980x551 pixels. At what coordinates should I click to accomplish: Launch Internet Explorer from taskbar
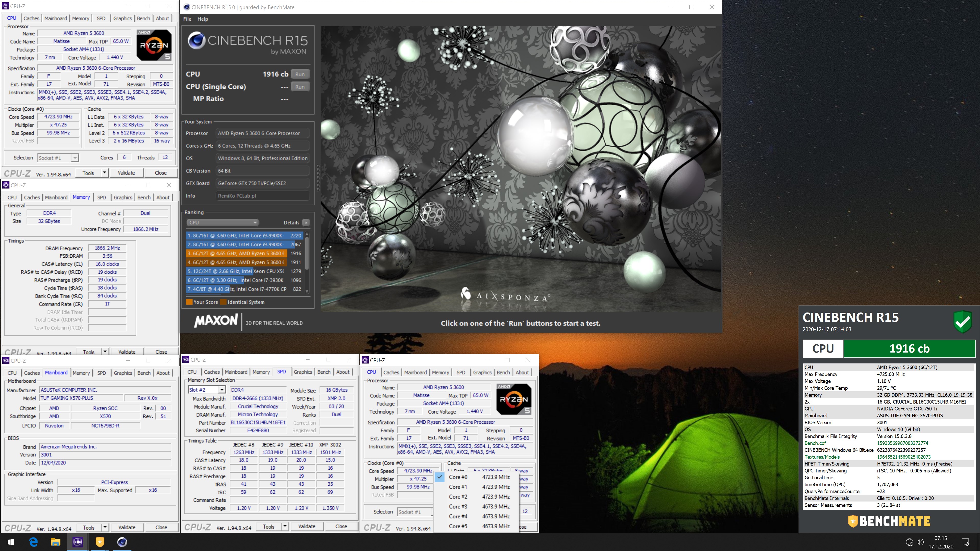(x=33, y=542)
